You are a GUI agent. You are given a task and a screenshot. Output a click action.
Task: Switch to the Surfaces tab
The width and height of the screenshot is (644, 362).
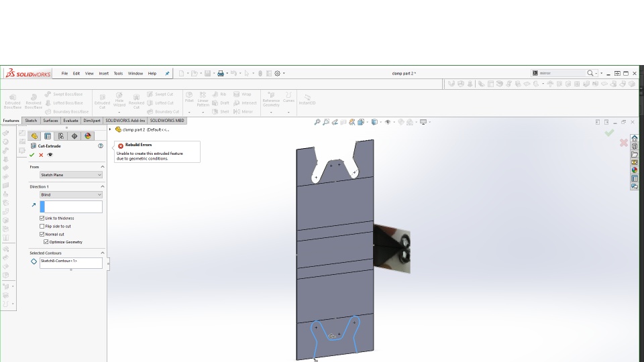[50, 121]
